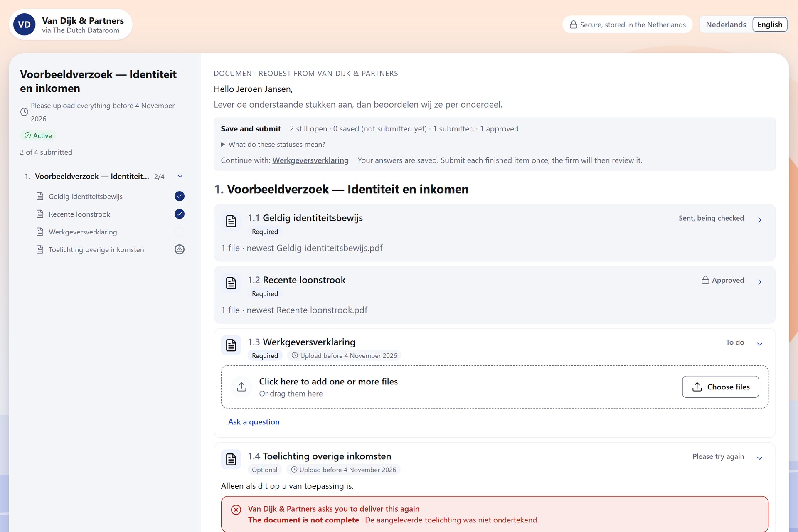Click the warning triangle icon for Toelichting overige inkomsten

pos(180,249)
